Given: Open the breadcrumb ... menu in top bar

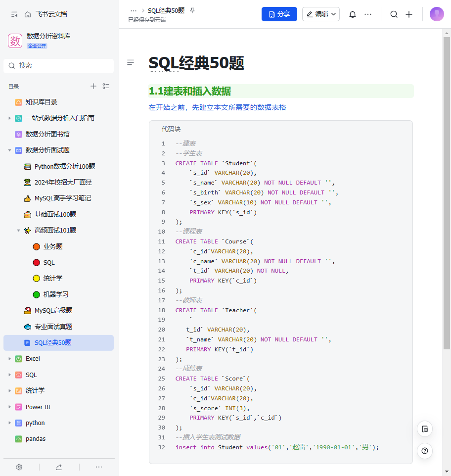Looking at the screenshot, I should coord(133,9).
